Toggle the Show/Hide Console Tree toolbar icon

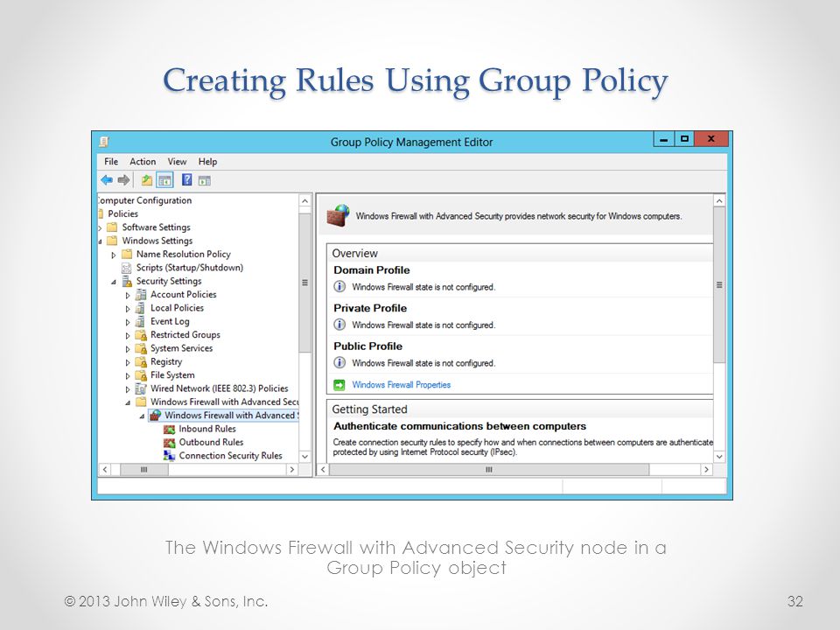click(165, 180)
